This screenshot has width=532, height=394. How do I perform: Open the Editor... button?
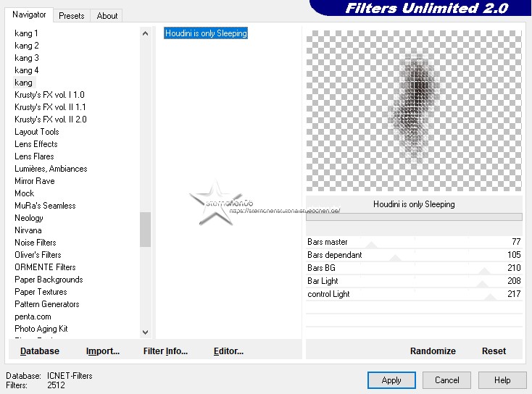tap(229, 351)
